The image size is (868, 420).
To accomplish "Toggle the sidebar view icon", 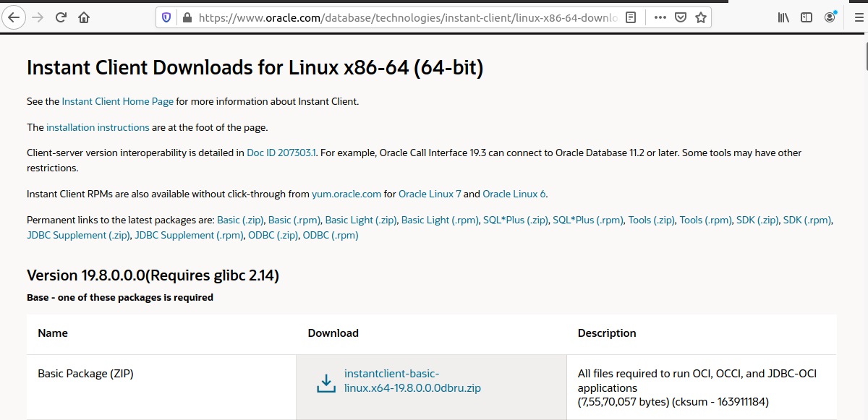I will coord(807,17).
